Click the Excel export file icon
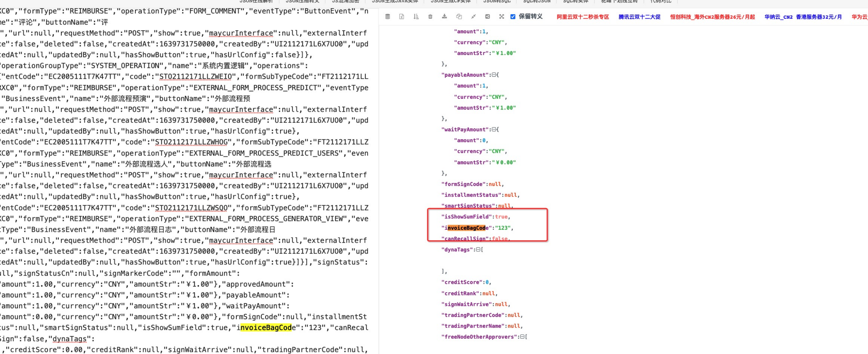Image resolution: width=868 pixels, height=354 pixels. [402, 17]
